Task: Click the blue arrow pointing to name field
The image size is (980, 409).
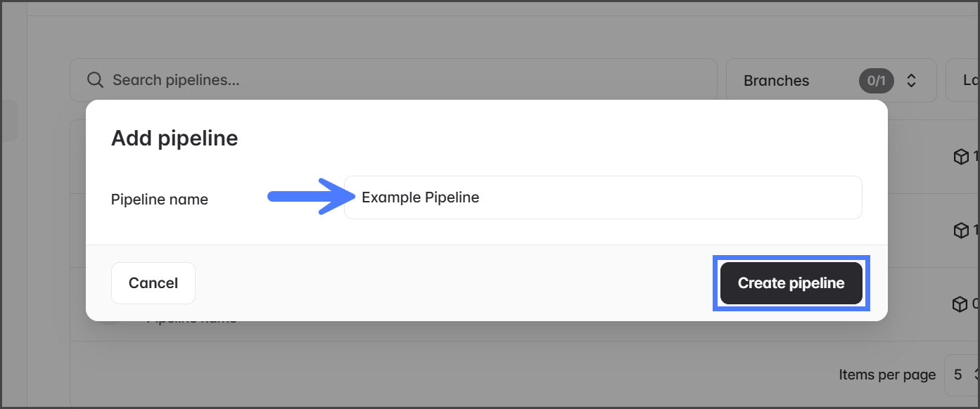Action: click(x=303, y=197)
